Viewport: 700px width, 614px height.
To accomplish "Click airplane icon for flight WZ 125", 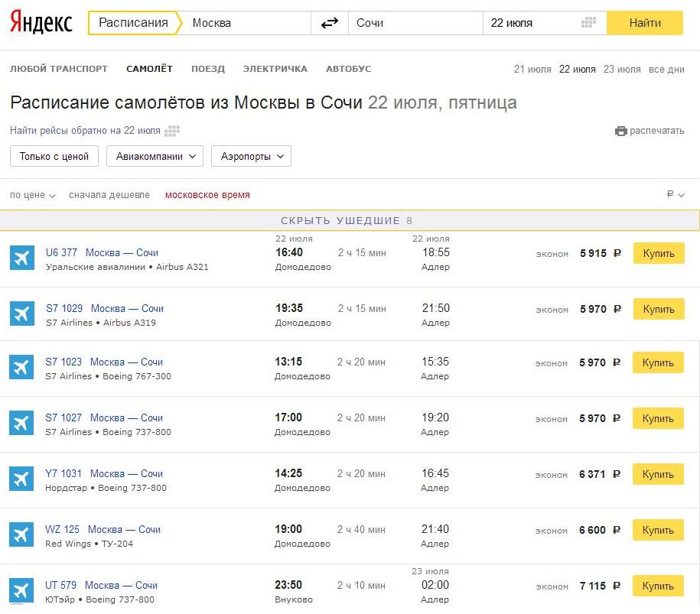I will point(22,535).
